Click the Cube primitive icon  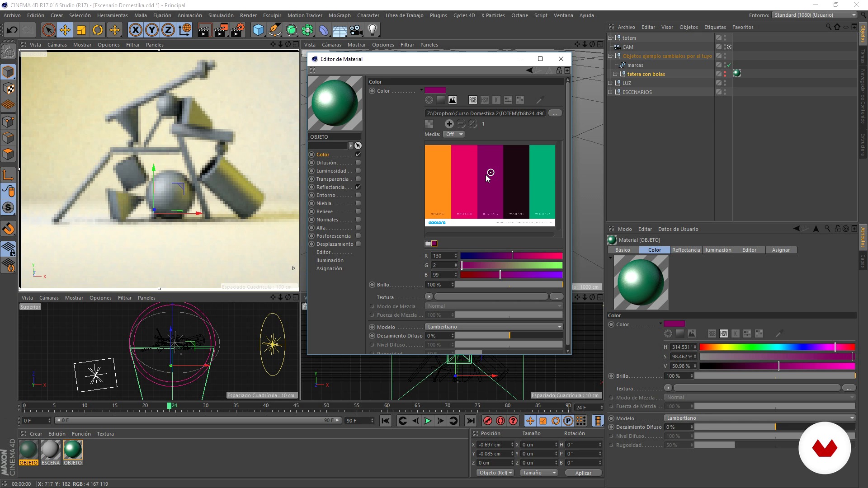(x=258, y=30)
